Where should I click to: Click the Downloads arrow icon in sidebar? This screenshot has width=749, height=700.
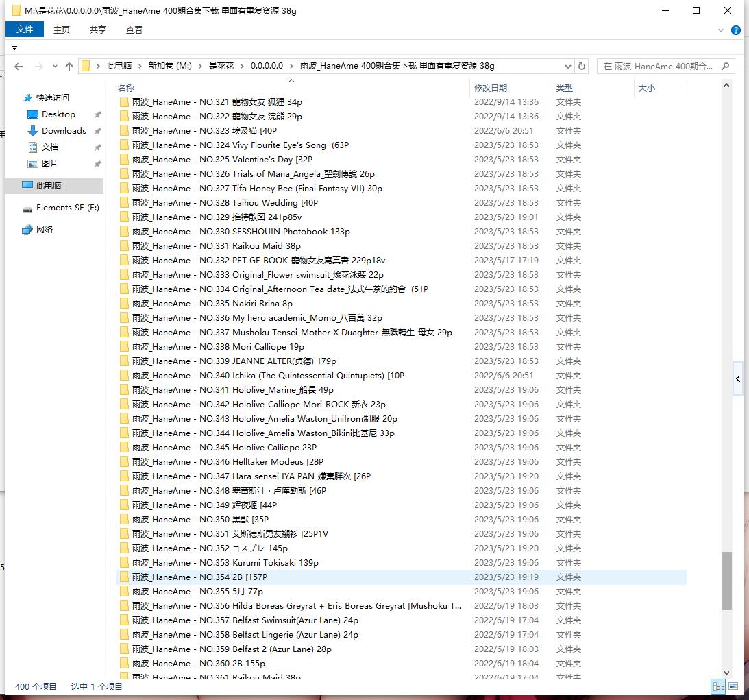point(32,130)
